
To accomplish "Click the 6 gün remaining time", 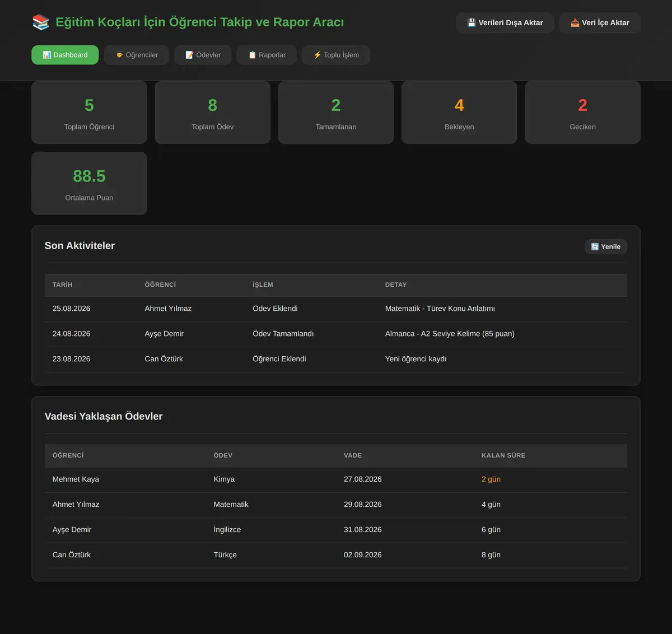I will [x=491, y=530].
